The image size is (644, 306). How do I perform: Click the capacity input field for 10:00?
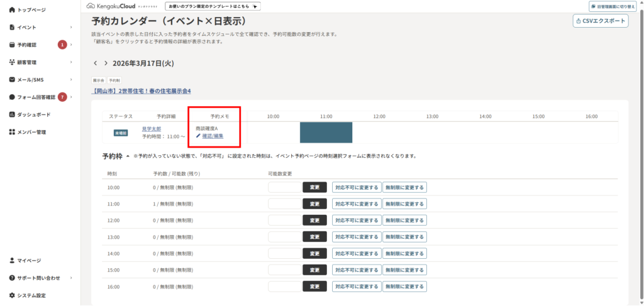pyautogui.click(x=285, y=187)
